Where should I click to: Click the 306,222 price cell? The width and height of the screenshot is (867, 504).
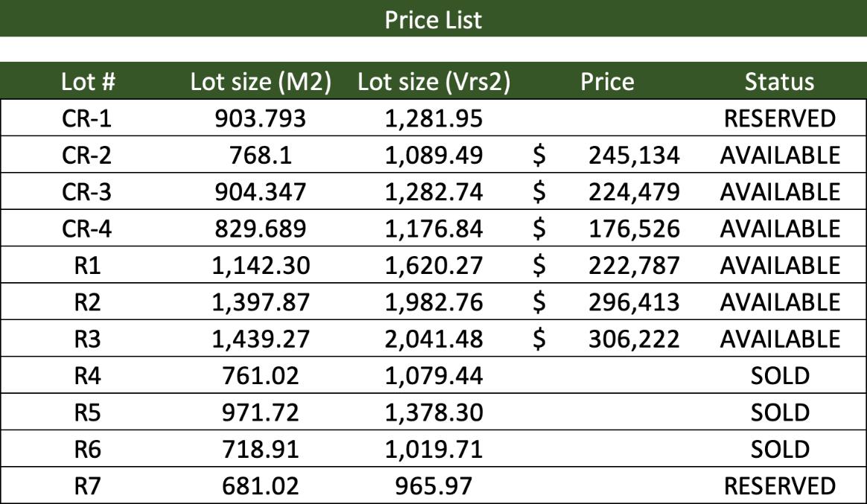(x=633, y=339)
